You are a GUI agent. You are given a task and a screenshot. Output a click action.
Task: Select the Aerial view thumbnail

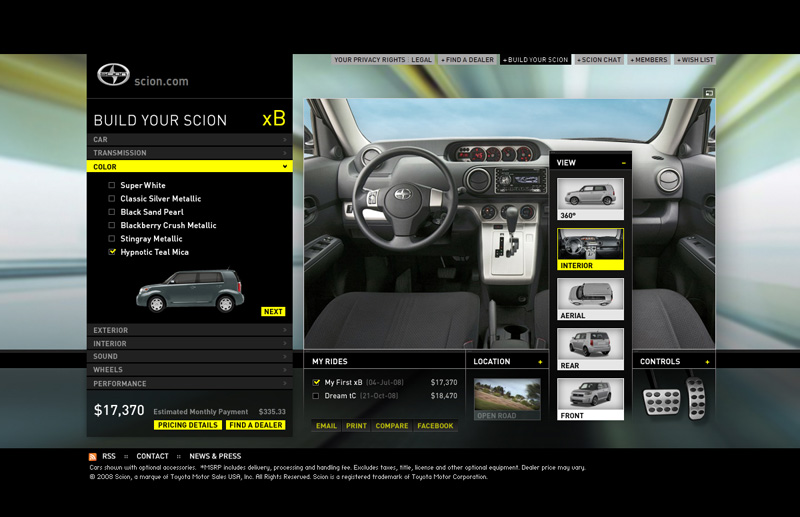pyautogui.click(x=590, y=299)
